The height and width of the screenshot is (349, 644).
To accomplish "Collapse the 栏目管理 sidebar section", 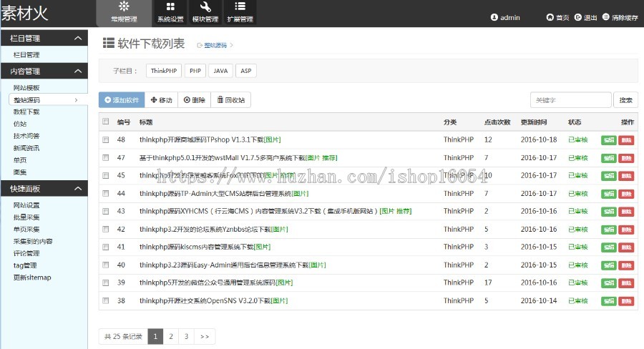I will (x=77, y=38).
